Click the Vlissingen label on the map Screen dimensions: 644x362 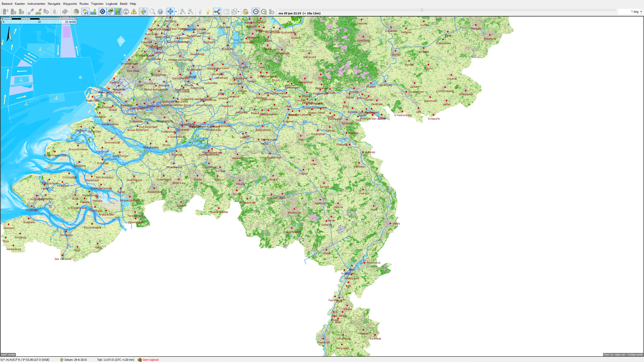(x=32, y=210)
